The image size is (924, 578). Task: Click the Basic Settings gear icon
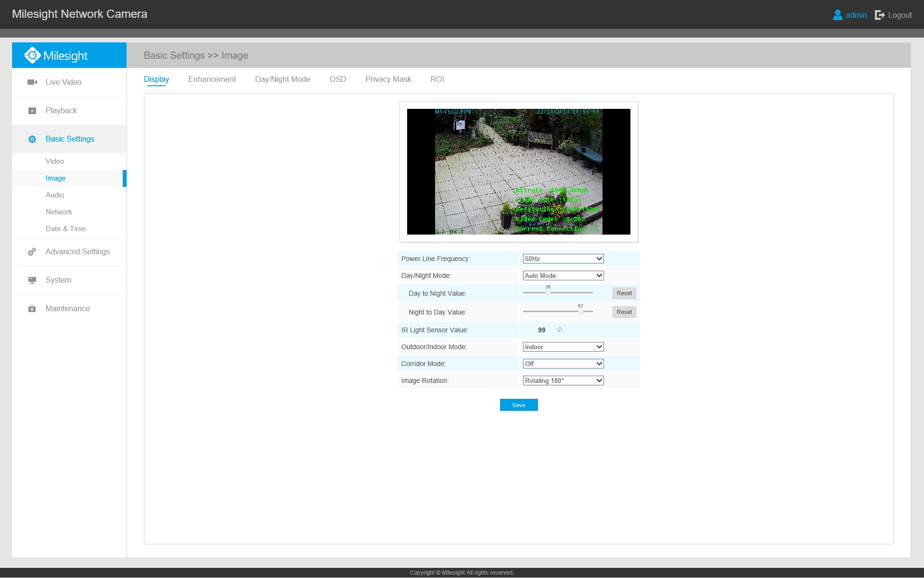32,139
